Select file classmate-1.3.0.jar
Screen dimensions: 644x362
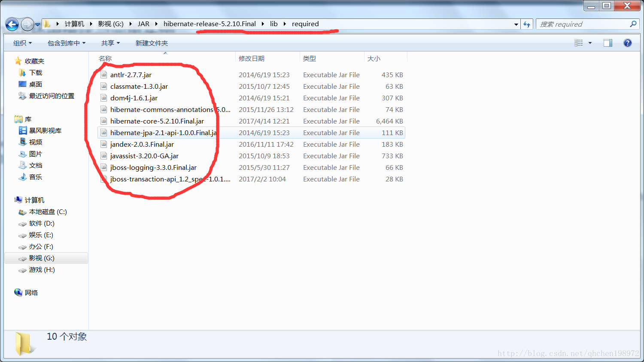139,86
